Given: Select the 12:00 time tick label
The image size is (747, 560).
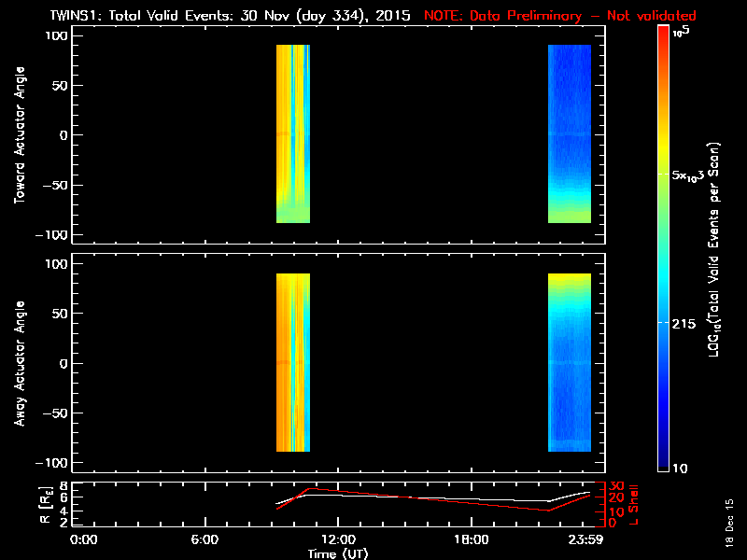Looking at the screenshot, I should [x=338, y=540].
